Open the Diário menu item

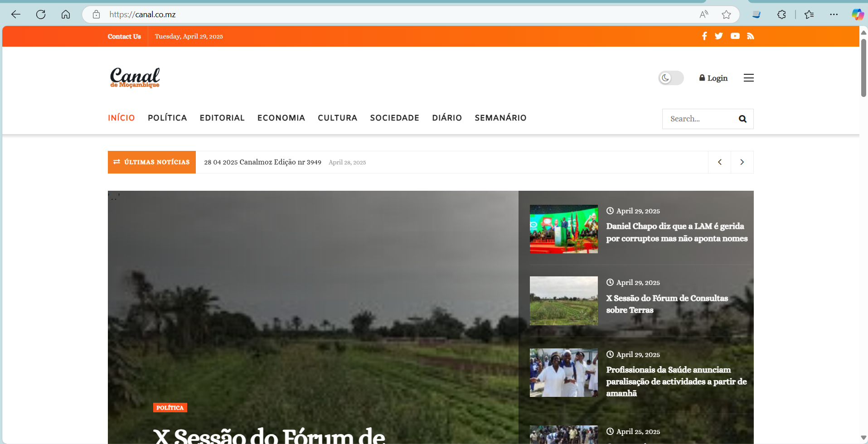(x=447, y=118)
